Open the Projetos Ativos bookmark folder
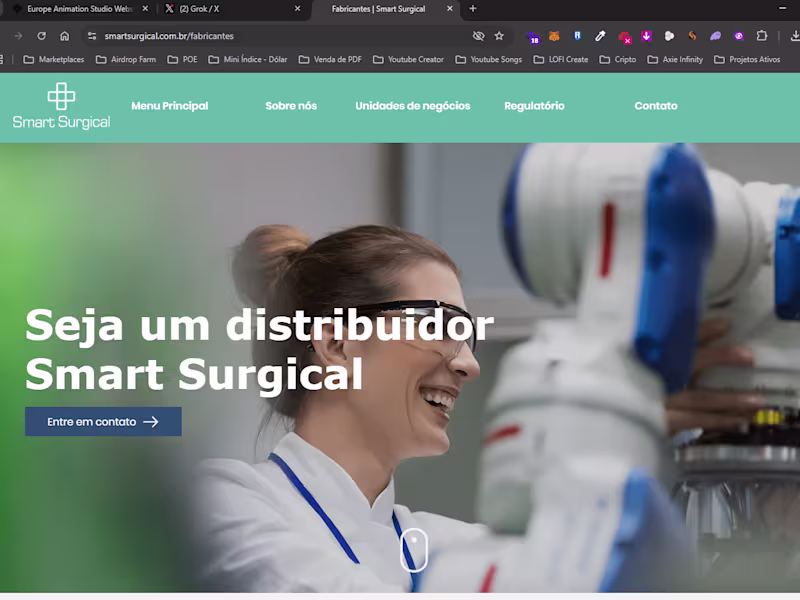800x600 pixels. (x=747, y=60)
